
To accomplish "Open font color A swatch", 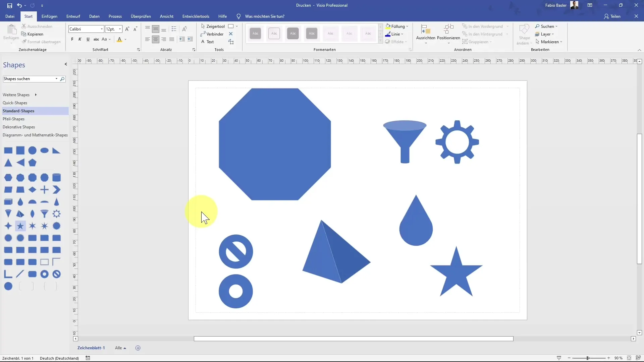I will coord(119,39).
